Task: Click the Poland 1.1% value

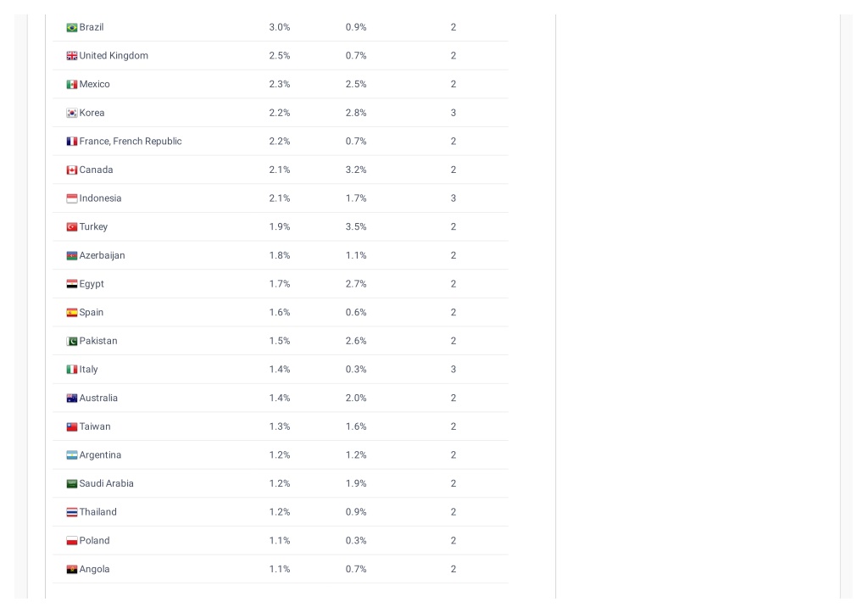Action: [280, 540]
